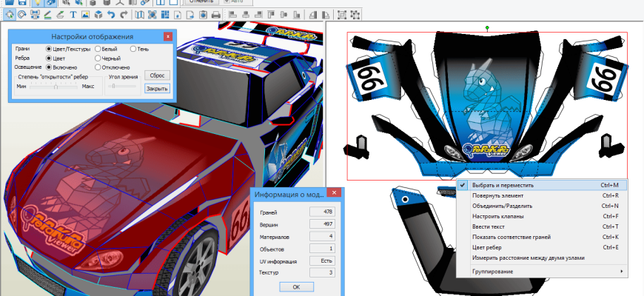The height and width of the screenshot is (296, 644).
Task: Click the first flip part triangle icon
Action: pos(312,15)
